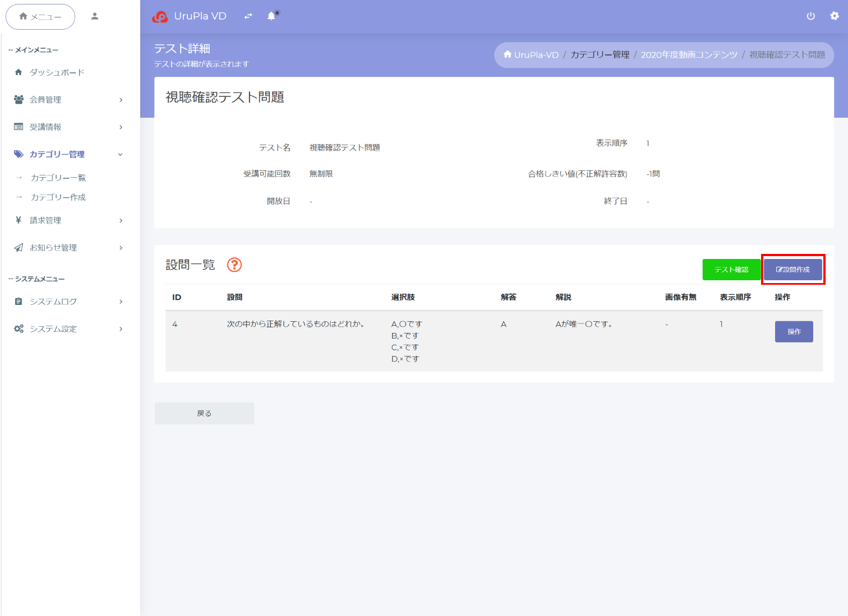Image resolution: width=848 pixels, height=616 pixels.
Task: Click the power logout icon
Action: [x=810, y=16]
